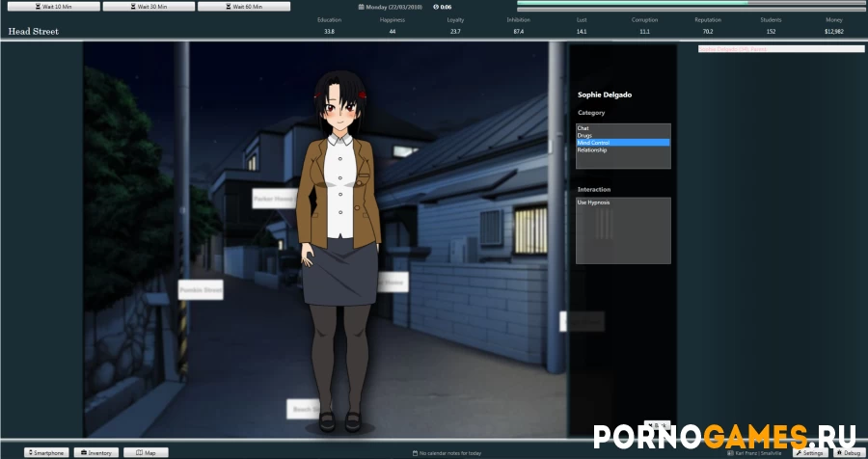
Task: Click the Lust stat value 14.1
Action: (x=582, y=32)
